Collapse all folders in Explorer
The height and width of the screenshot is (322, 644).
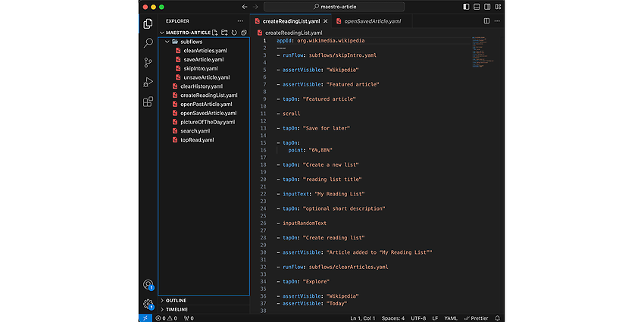click(x=243, y=33)
